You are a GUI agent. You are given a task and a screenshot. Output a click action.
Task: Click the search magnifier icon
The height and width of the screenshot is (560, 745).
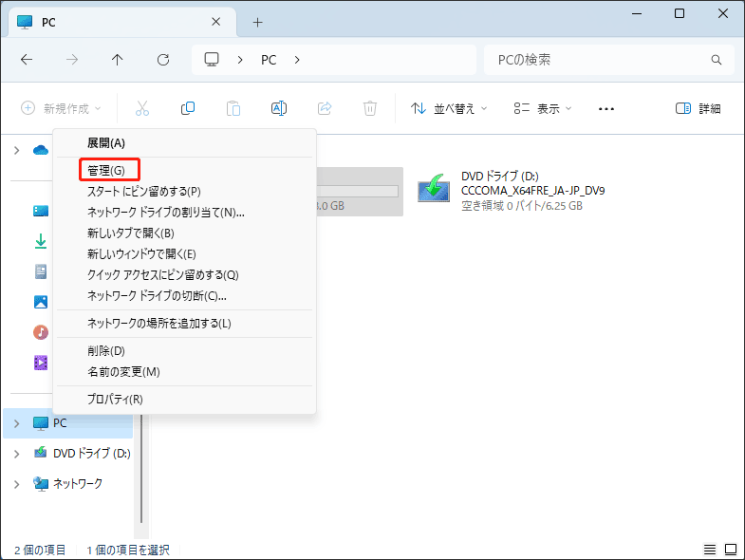click(x=716, y=60)
